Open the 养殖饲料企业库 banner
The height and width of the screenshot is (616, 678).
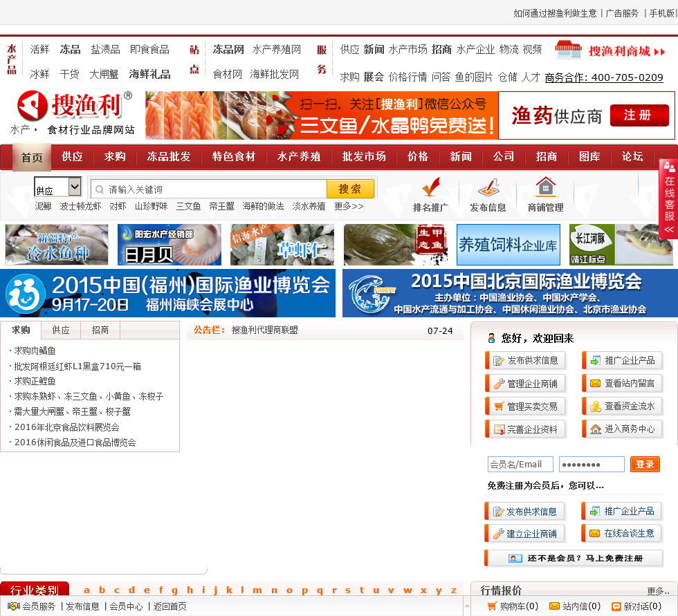click(508, 245)
